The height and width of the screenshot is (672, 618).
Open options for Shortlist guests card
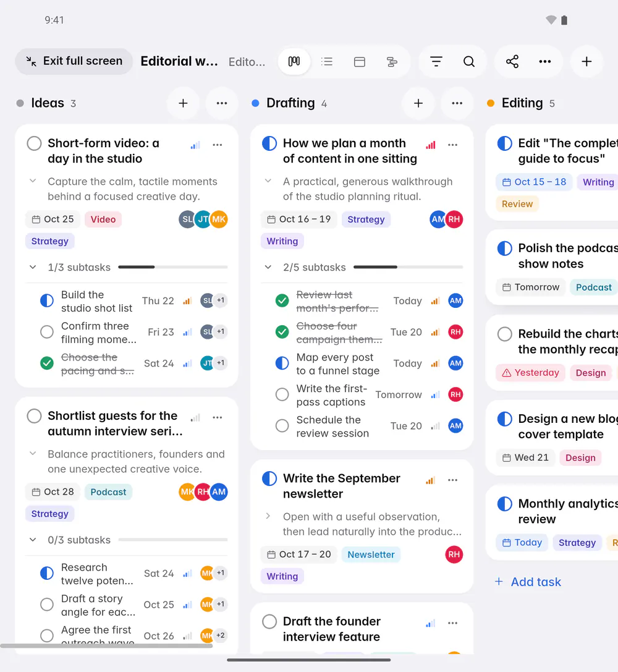(x=218, y=417)
